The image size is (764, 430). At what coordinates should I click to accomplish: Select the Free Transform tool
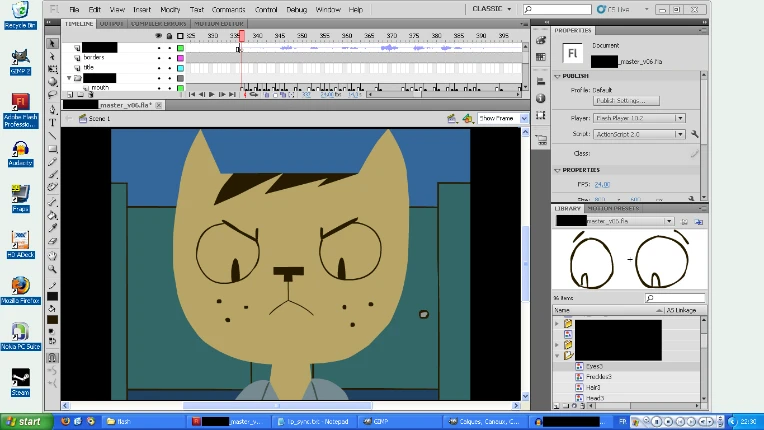click(52, 69)
